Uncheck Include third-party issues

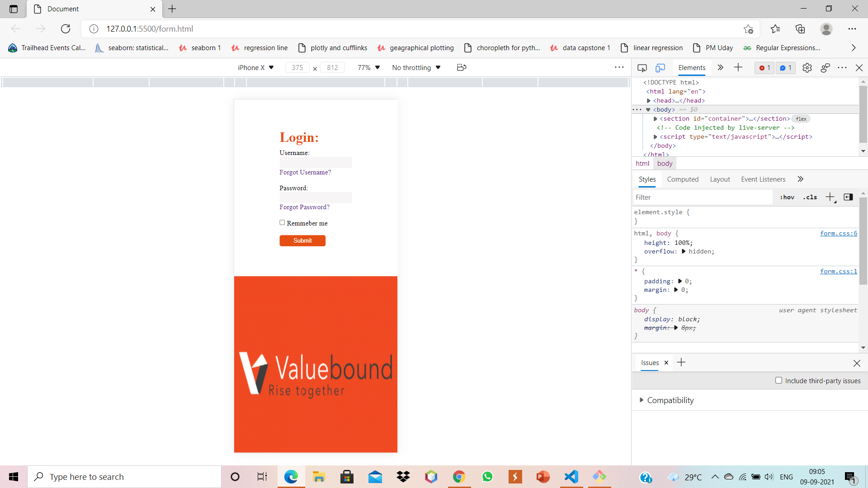[778, 380]
